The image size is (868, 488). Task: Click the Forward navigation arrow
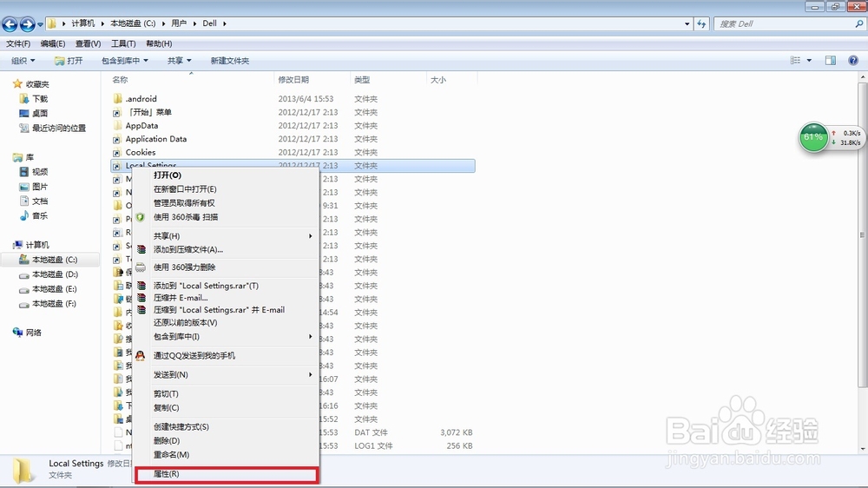pos(27,23)
